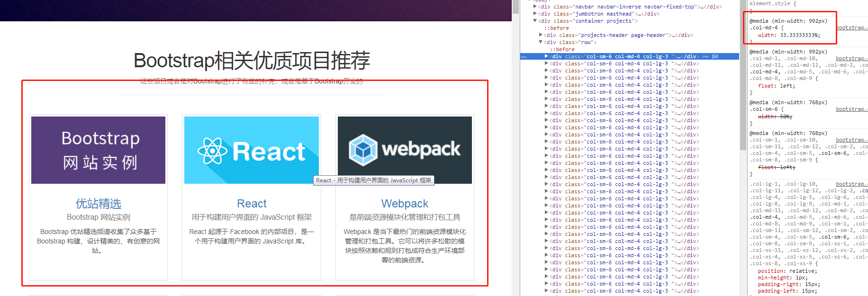Open bootstrap source link beside .col-lg-1 rule

pos(851,184)
